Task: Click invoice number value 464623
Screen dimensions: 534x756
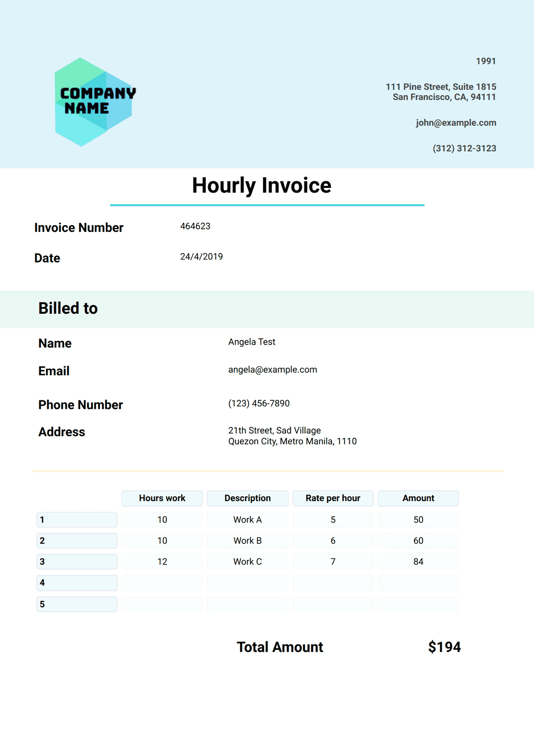Action: [195, 226]
